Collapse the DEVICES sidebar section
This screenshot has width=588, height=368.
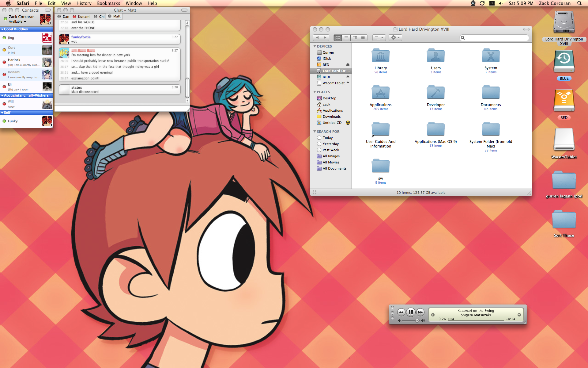click(x=315, y=46)
